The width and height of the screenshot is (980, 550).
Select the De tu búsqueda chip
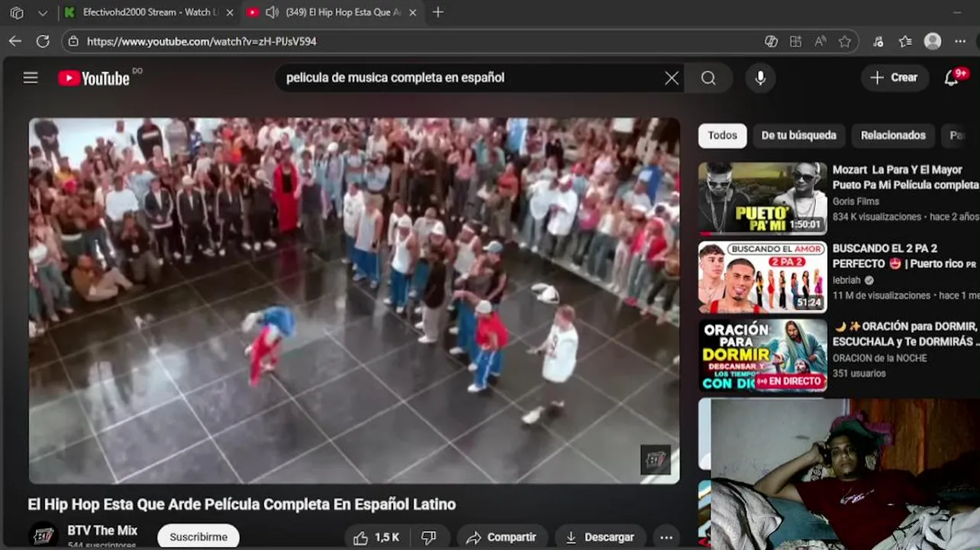coord(798,135)
